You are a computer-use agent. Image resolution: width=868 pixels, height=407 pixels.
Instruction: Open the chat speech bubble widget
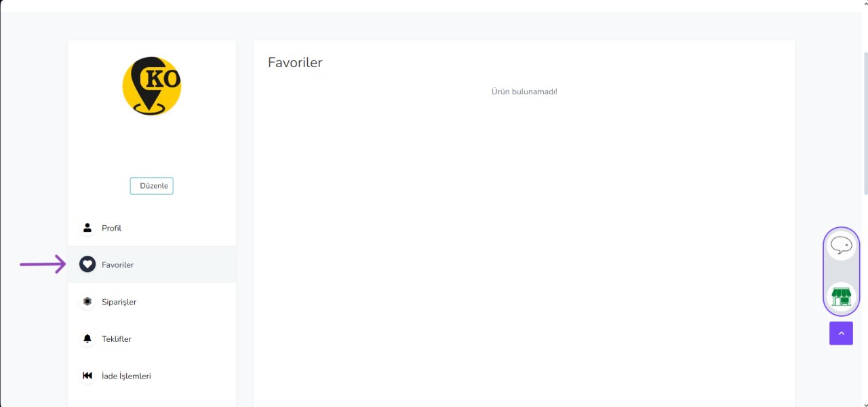pos(842,246)
